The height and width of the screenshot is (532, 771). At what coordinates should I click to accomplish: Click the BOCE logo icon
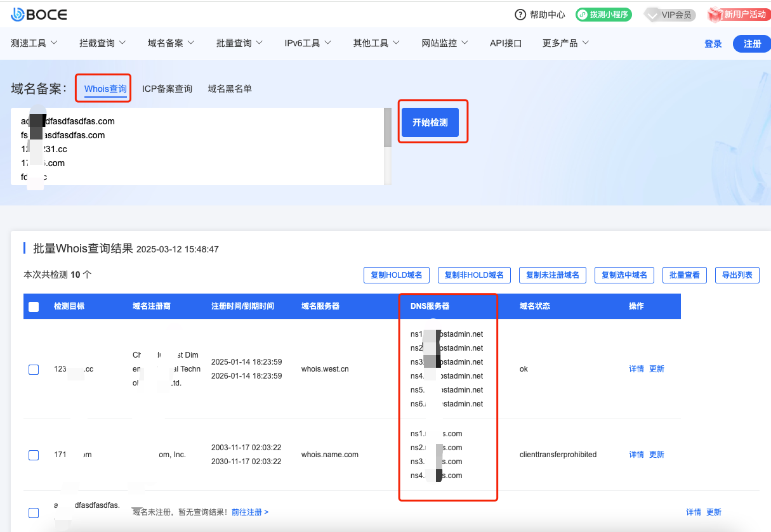tap(18, 15)
